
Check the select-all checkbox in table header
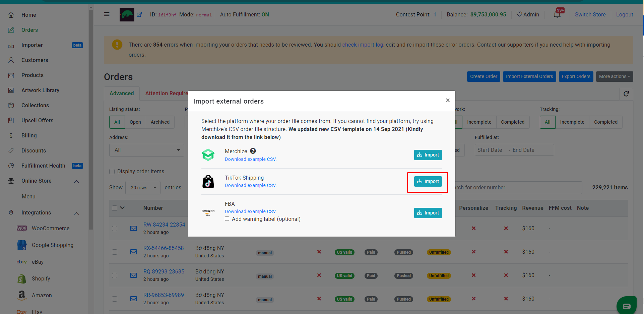point(115,208)
